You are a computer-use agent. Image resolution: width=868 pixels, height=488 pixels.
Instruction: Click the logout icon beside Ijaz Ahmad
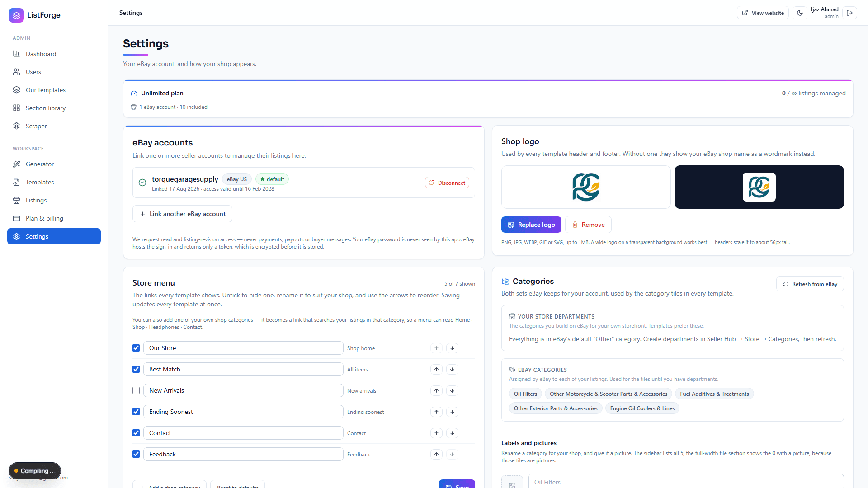pos(849,13)
